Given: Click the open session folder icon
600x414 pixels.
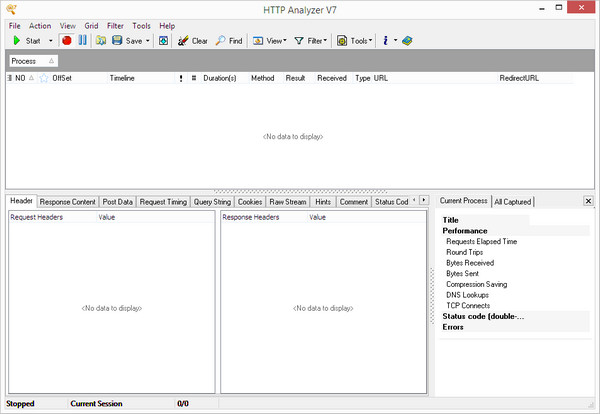Looking at the screenshot, I should point(101,41).
